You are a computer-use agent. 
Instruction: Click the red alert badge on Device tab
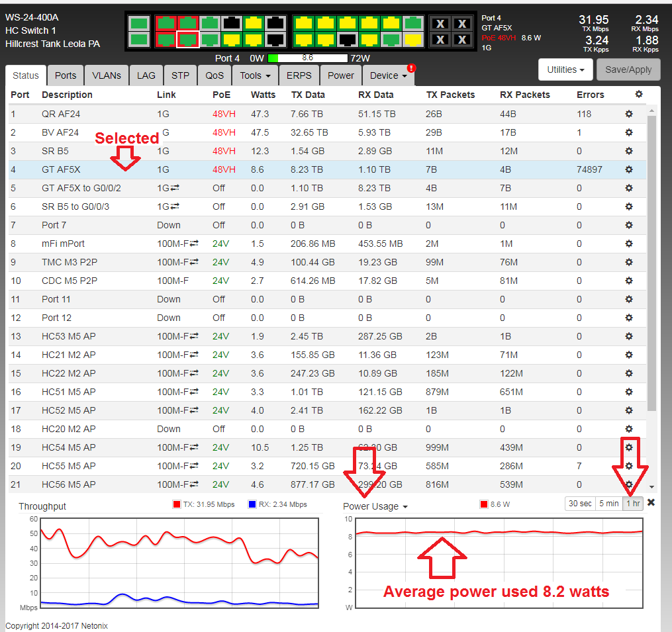coord(411,68)
